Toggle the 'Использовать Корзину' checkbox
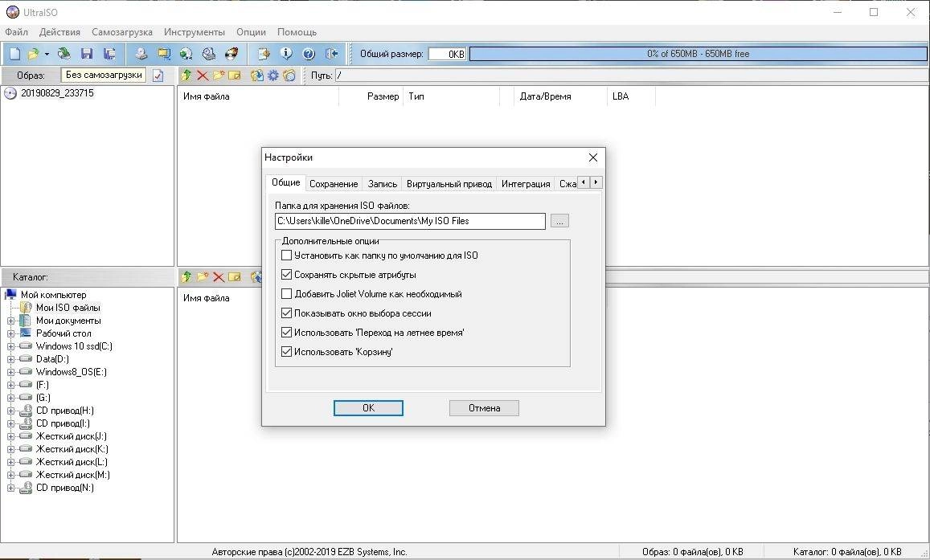The width and height of the screenshot is (930, 560). [286, 351]
